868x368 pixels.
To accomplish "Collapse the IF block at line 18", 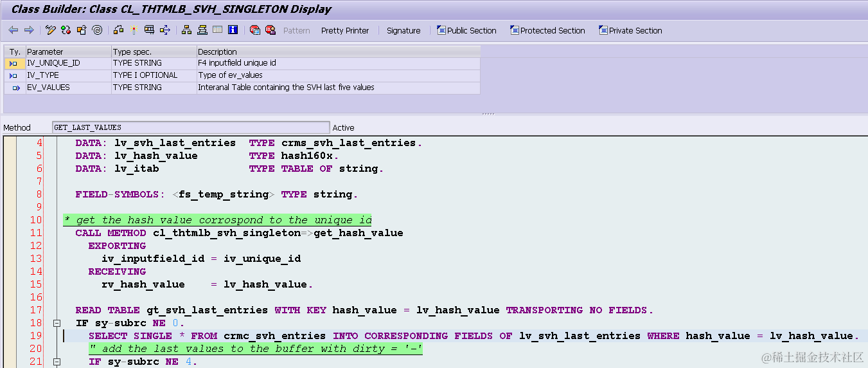I will (x=57, y=323).
